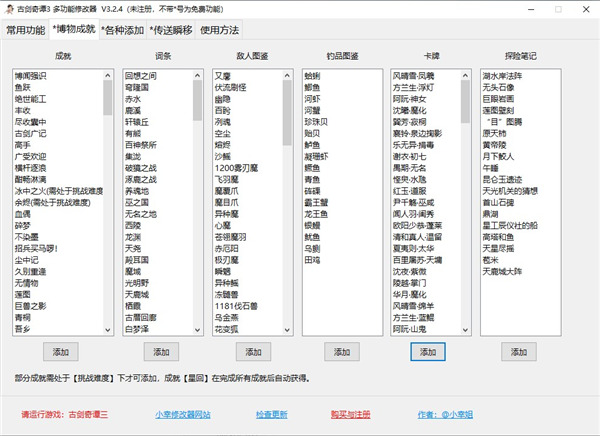Select 天鹿城大阵 exploration note
600x436 pixels.
click(502, 271)
